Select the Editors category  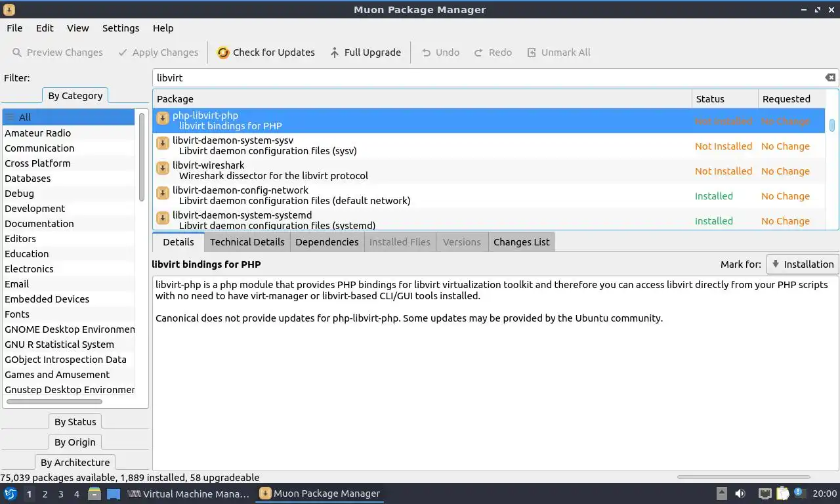click(69, 239)
